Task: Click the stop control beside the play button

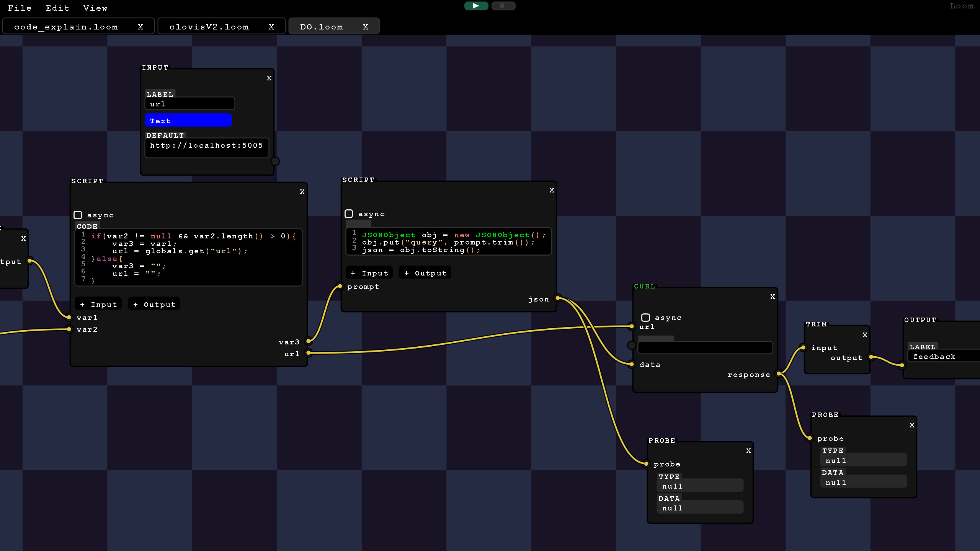Action: [x=503, y=6]
